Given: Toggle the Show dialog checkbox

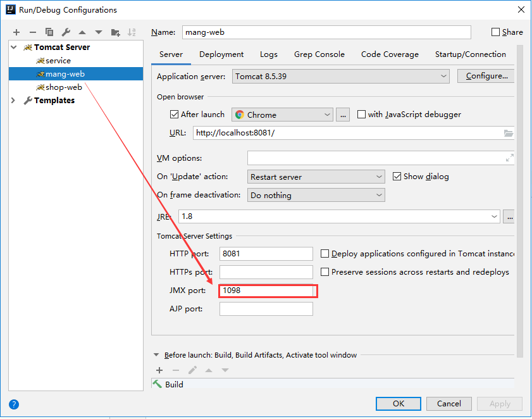Looking at the screenshot, I should pyautogui.click(x=397, y=176).
